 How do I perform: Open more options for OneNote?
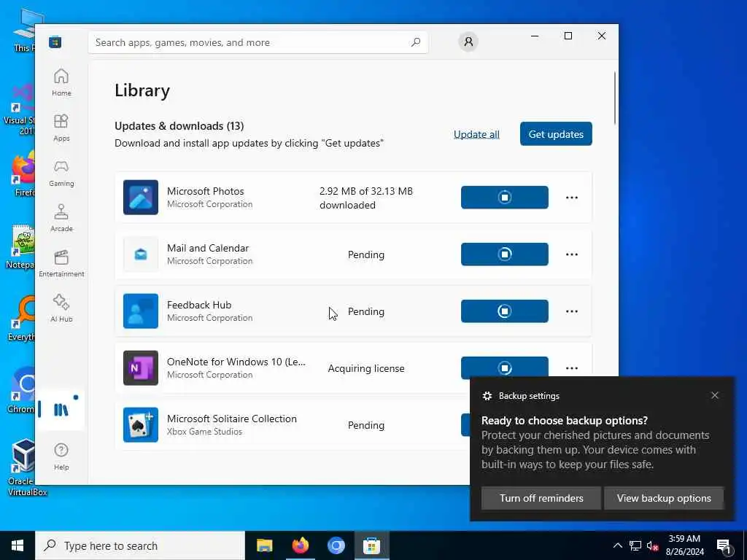572,368
